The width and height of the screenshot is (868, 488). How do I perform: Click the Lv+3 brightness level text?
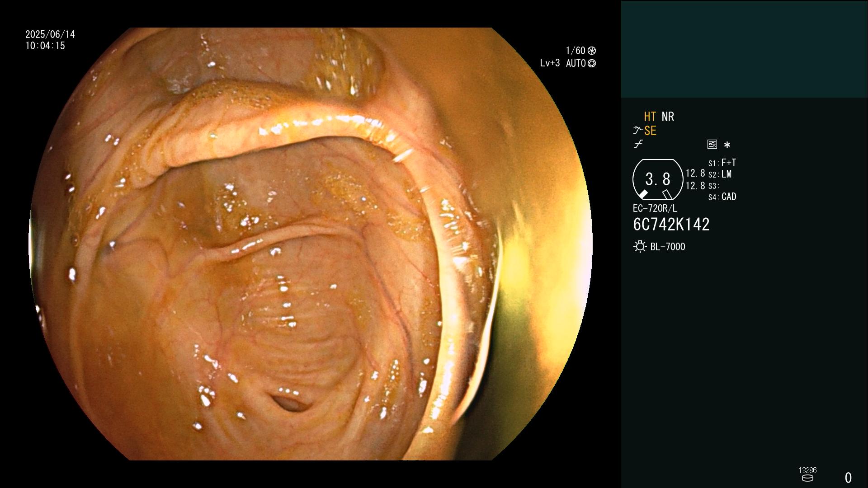(x=550, y=63)
